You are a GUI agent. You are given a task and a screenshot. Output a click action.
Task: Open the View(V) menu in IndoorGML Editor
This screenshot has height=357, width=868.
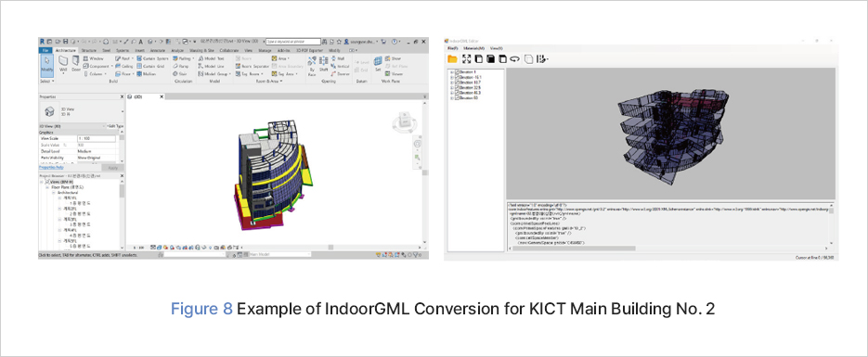(497, 48)
